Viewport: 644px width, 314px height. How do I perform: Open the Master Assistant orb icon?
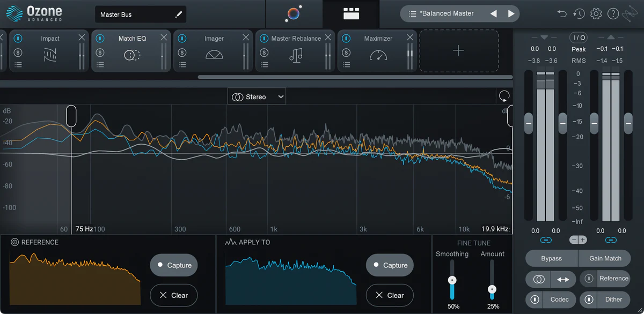tap(294, 14)
